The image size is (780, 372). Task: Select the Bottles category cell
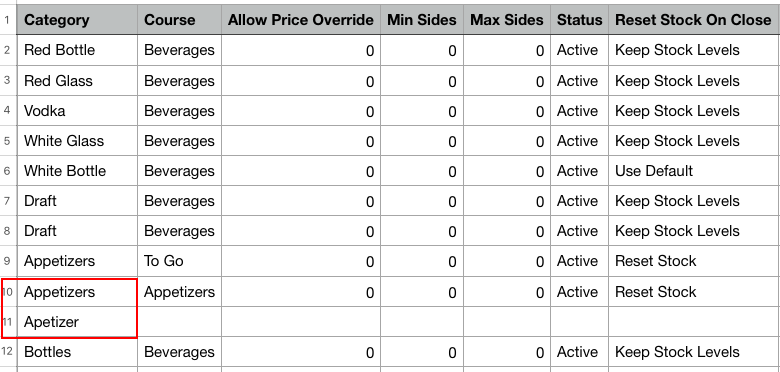[78, 352]
